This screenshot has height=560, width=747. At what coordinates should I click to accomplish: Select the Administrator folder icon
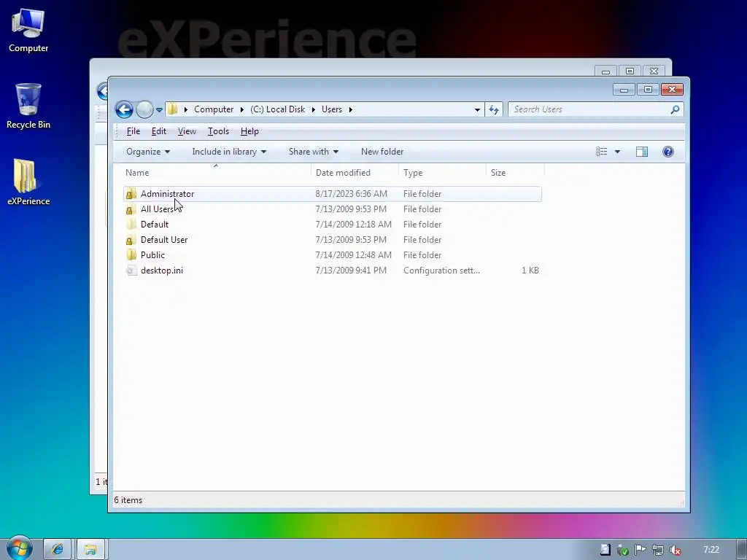tap(131, 194)
